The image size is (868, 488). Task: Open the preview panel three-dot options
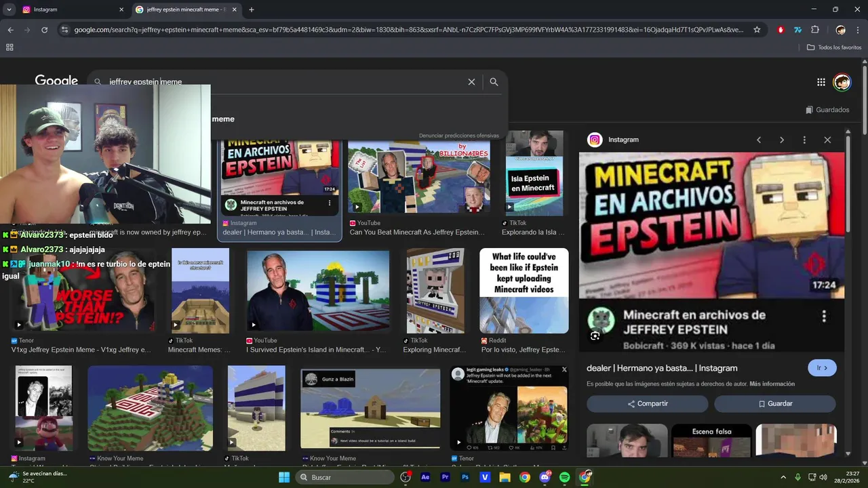tap(804, 140)
